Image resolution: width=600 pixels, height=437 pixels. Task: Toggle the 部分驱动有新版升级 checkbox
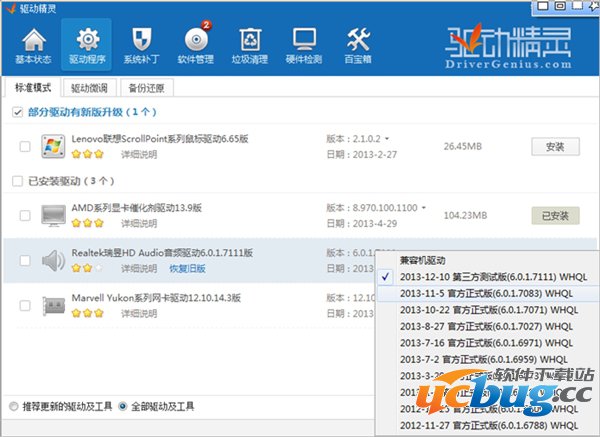(x=17, y=113)
